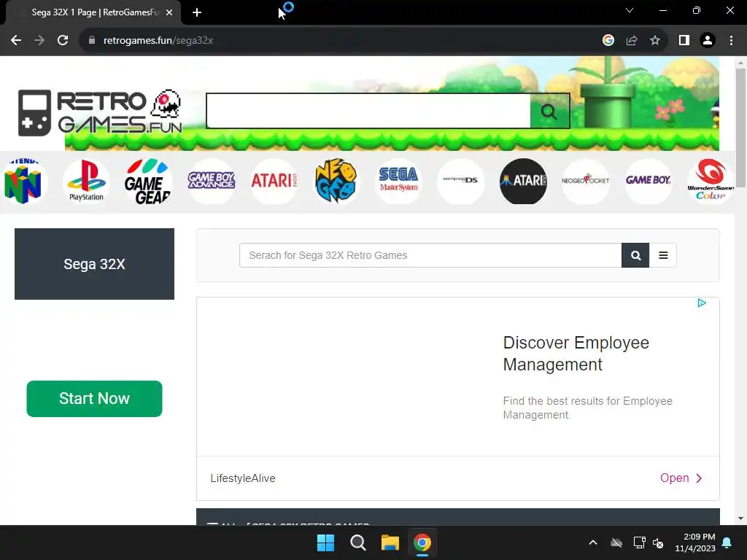Viewport: 747px width, 560px height.
Task: Open the Chrome profile avatar
Action: tap(708, 41)
